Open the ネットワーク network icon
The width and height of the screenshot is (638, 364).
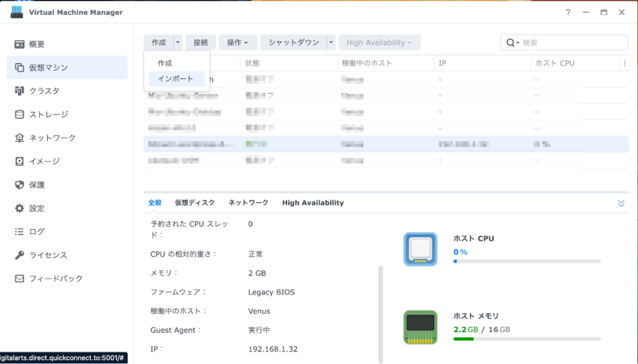[19, 138]
